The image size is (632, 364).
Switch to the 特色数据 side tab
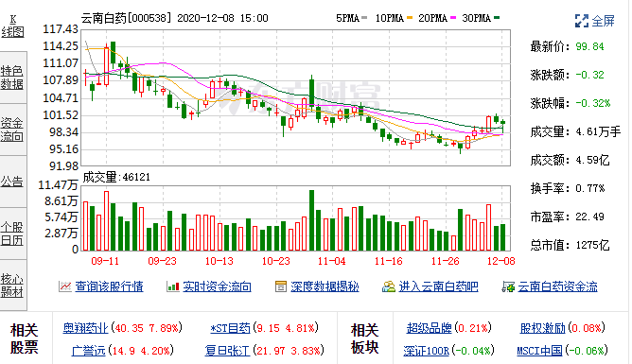[13, 78]
